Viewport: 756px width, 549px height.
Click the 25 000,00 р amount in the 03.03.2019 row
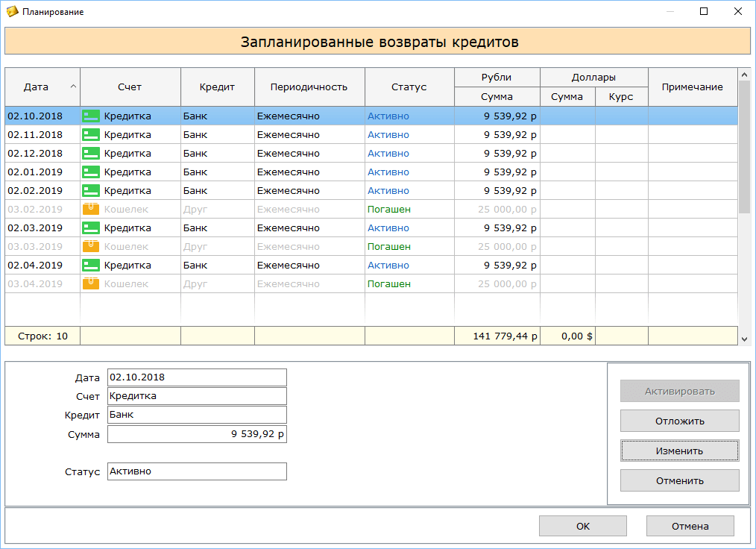pos(507,246)
